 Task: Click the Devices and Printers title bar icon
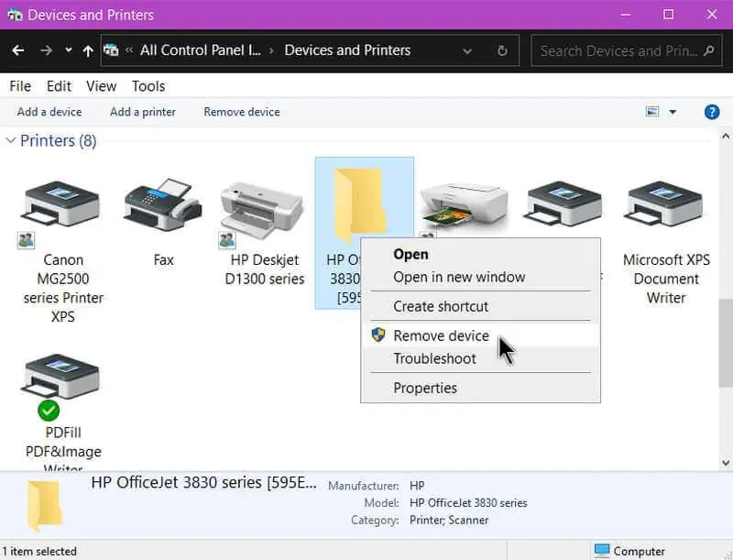15,15
